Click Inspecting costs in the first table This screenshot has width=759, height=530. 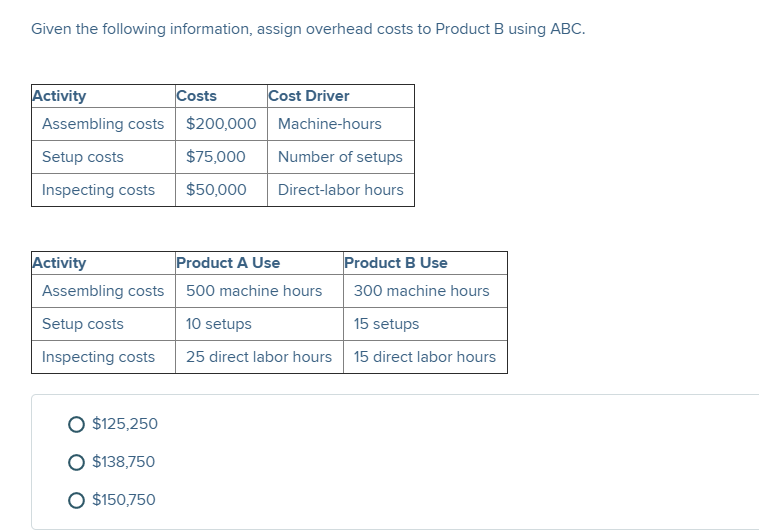pos(103,190)
